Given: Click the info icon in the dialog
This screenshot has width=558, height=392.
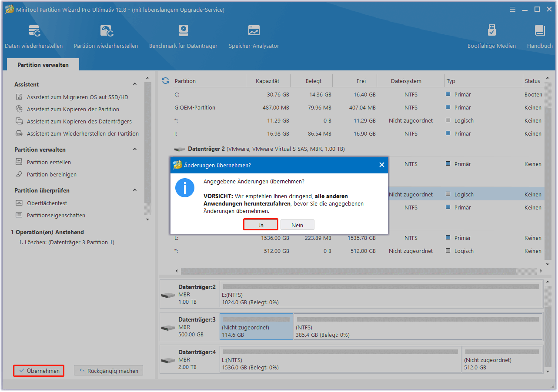Looking at the screenshot, I should click(x=185, y=188).
